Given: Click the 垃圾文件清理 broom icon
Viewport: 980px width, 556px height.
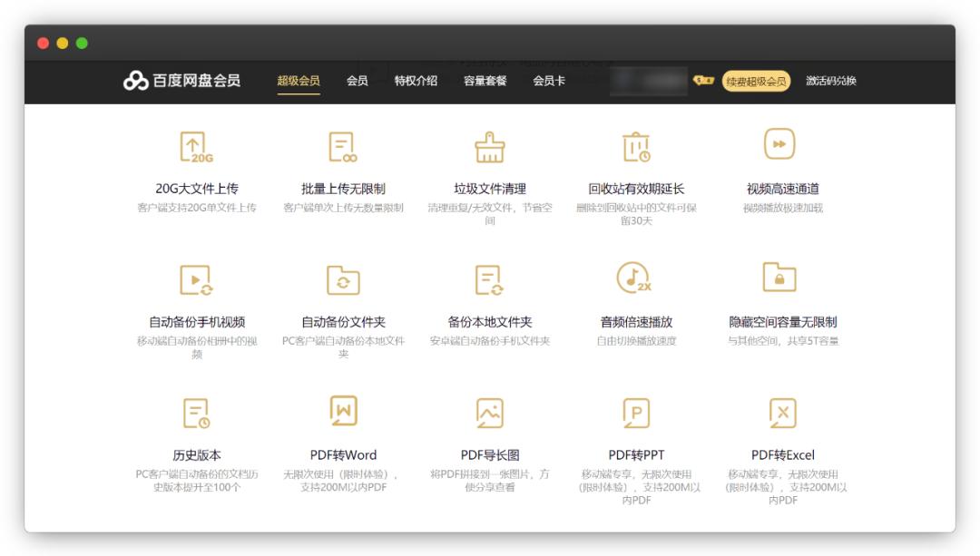Looking at the screenshot, I should [x=490, y=147].
